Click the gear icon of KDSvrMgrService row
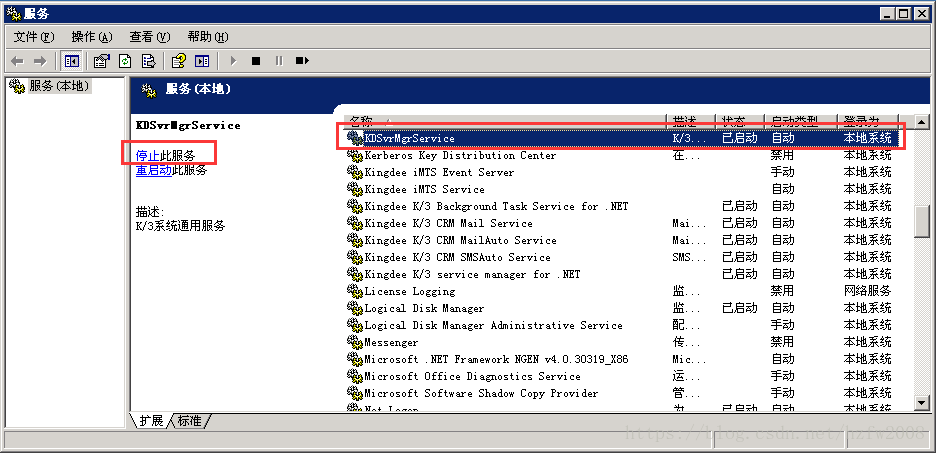Screen dimensions: 936x453 point(355,138)
